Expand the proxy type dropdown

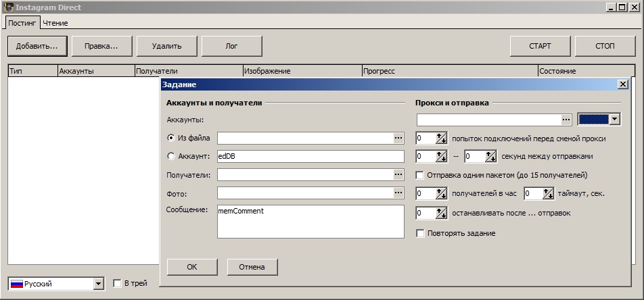pyautogui.click(x=614, y=120)
